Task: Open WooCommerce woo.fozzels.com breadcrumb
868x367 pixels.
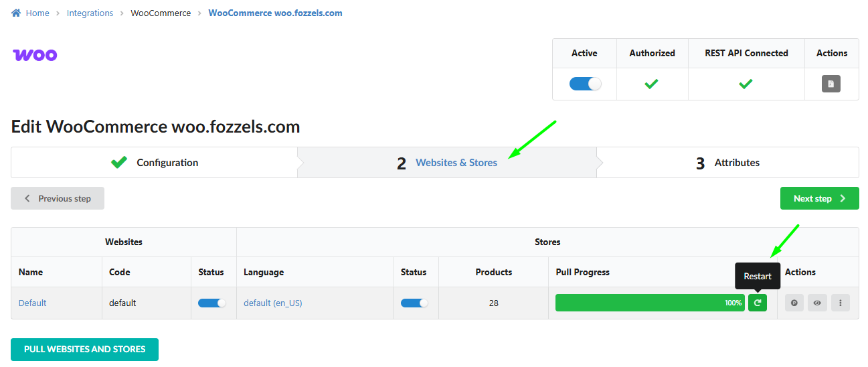Action: click(x=275, y=13)
